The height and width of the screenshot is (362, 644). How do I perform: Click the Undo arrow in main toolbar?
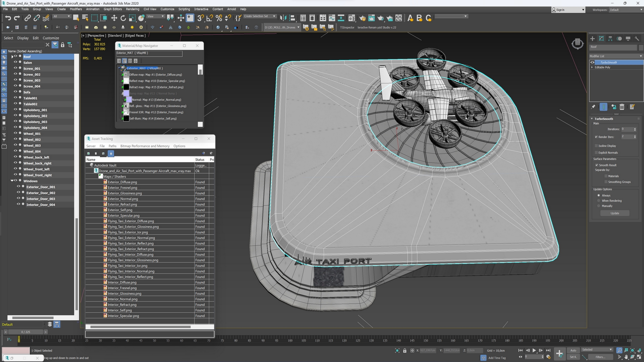tap(8, 18)
